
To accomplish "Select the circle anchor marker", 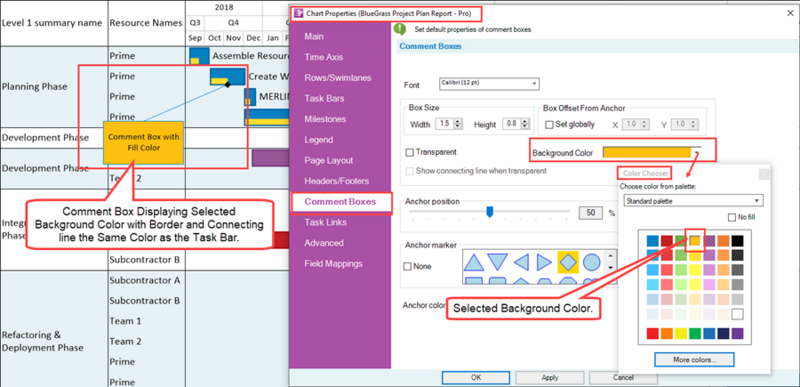I will point(591,262).
